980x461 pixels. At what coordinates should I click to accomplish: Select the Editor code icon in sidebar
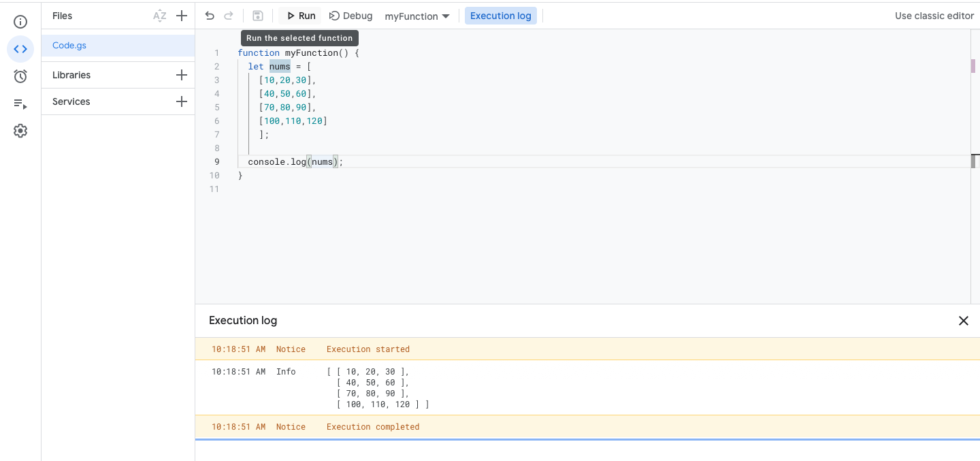coord(20,49)
